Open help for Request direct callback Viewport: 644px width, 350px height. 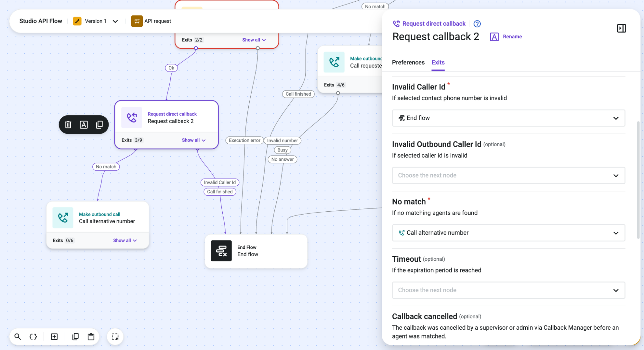click(x=477, y=24)
